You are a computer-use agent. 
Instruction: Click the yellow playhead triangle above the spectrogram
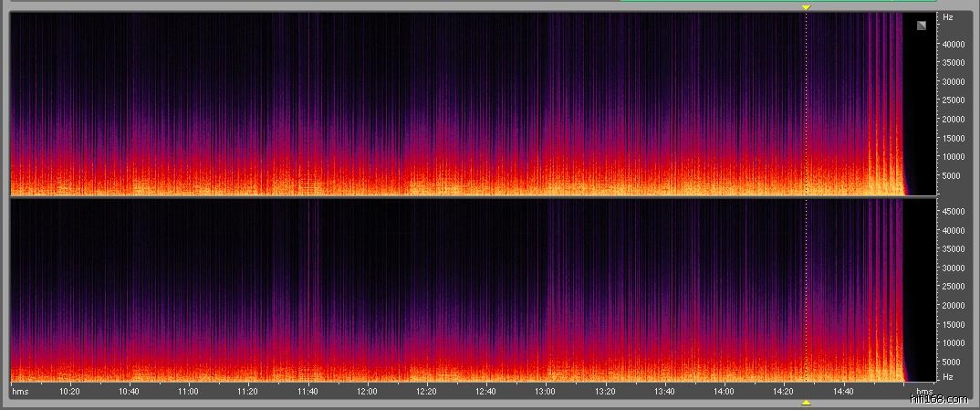click(x=806, y=7)
